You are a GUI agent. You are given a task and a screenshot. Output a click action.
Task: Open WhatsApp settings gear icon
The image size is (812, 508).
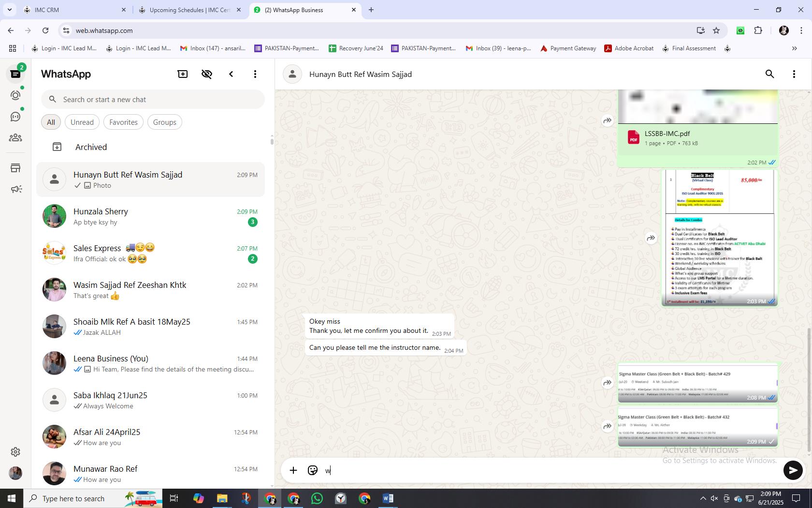(15, 452)
